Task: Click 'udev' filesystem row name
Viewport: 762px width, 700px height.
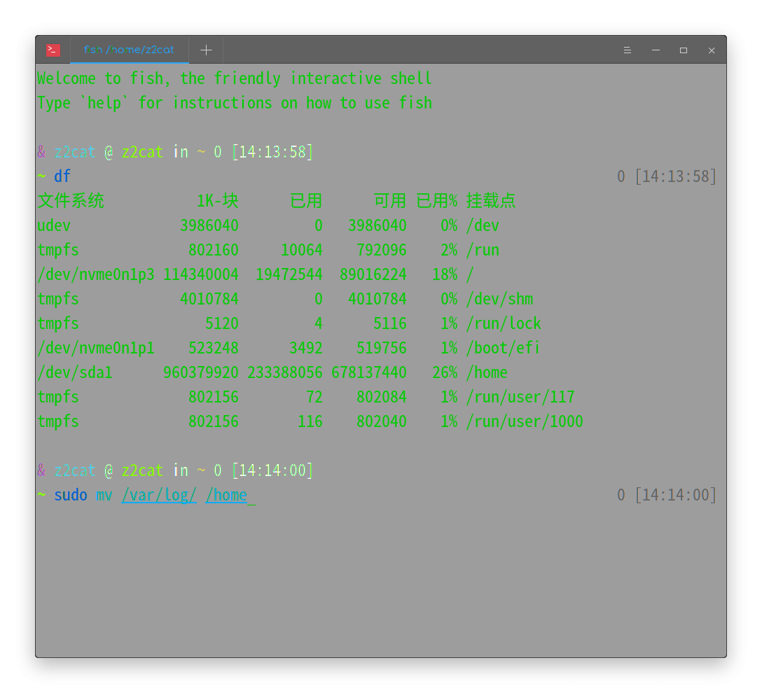Action: point(54,225)
